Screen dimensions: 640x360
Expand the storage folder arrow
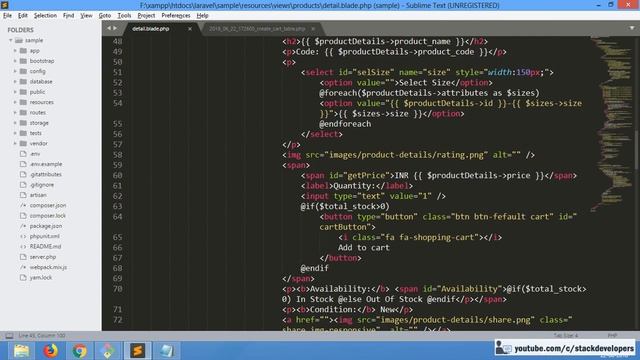(15, 122)
